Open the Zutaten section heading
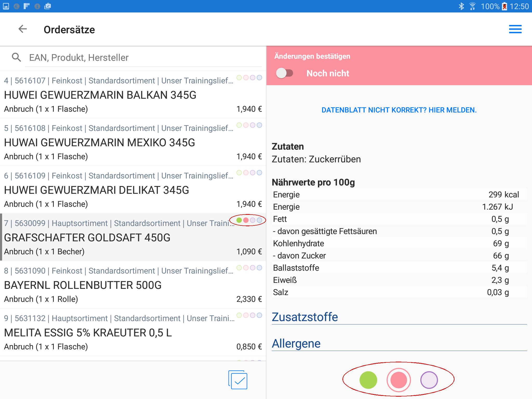532x399 pixels. pyautogui.click(x=288, y=147)
